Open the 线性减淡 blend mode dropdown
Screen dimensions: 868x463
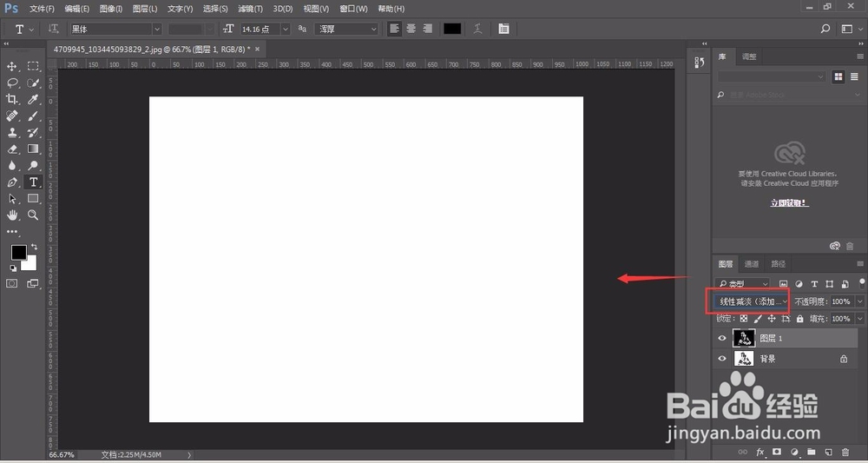click(x=752, y=301)
